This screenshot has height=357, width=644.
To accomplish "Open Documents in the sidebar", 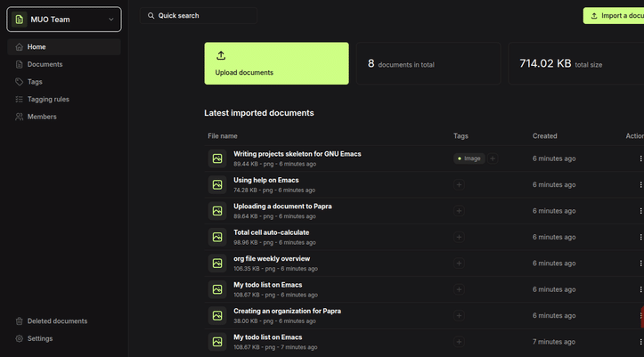I will (x=64, y=64).
